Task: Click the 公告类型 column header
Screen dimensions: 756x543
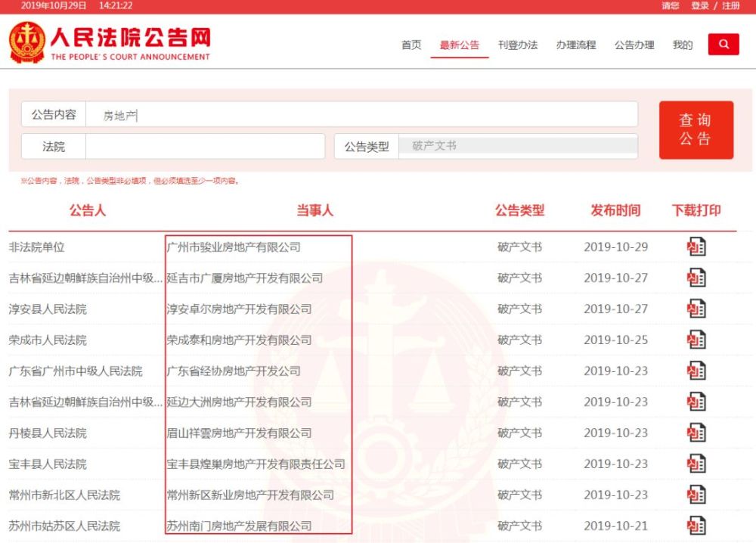Action: click(x=520, y=210)
